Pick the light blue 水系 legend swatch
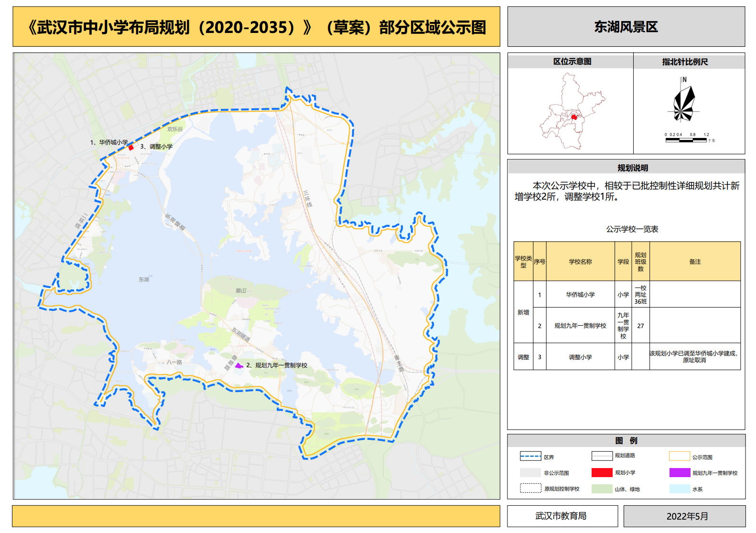Viewport: 756px width, 533px height. pos(679,489)
